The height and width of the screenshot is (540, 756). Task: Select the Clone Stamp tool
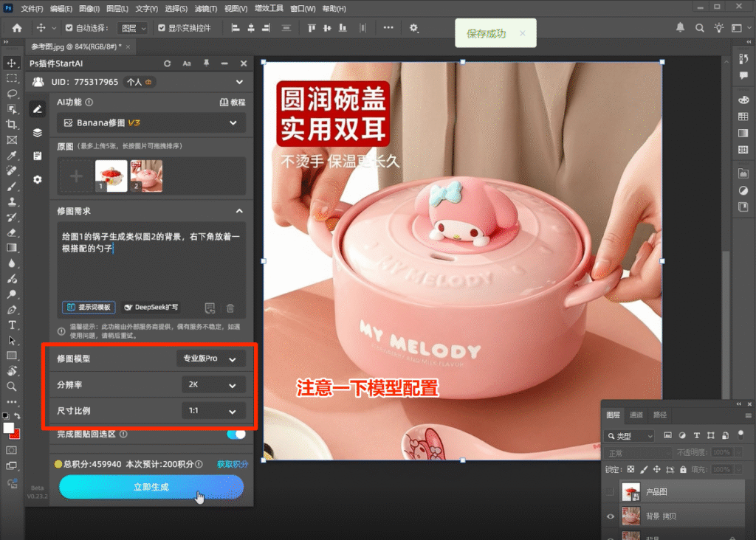click(12, 202)
